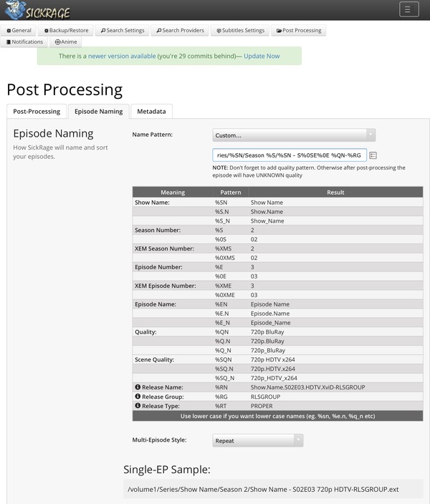Click the Release Name info icon

pyautogui.click(x=138, y=387)
